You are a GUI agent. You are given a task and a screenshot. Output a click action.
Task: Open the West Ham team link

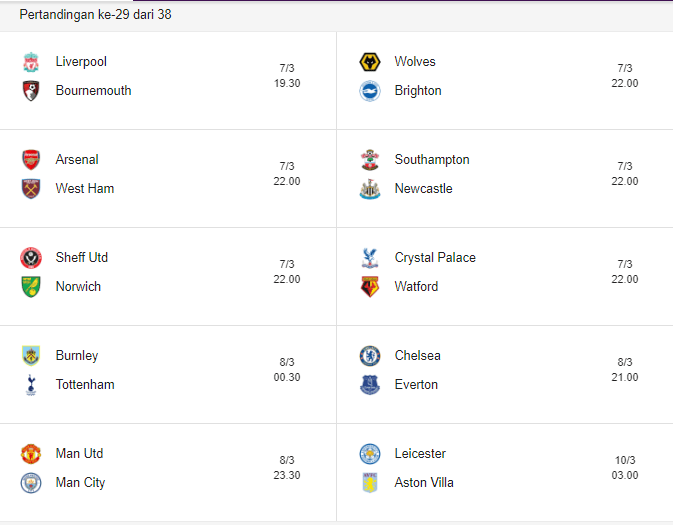[x=84, y=189]
